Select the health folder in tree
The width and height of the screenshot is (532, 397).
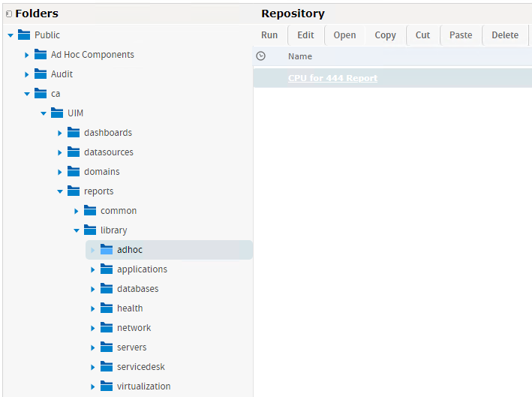coord(129,308)
